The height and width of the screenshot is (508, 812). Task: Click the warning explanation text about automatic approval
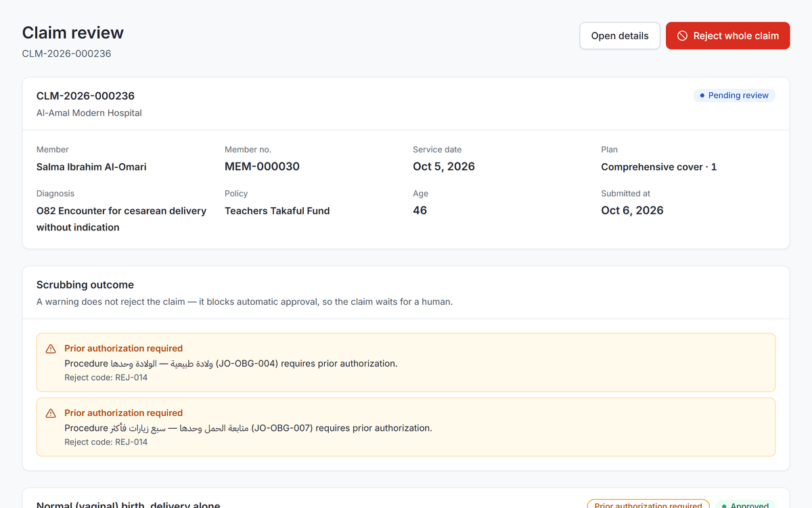point(244,302)
